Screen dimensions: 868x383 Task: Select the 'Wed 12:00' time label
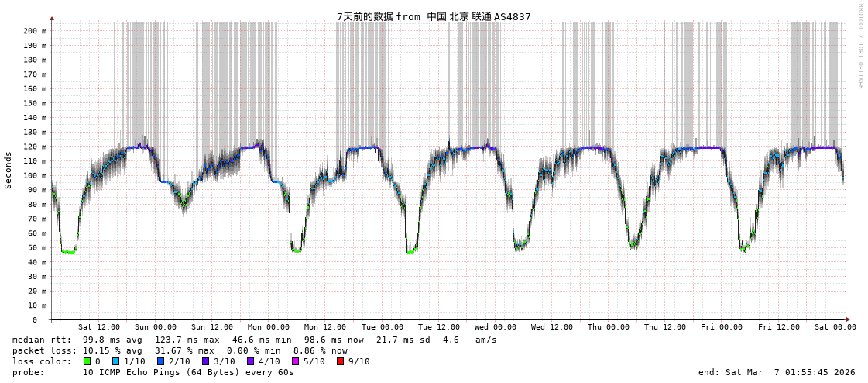coord(552,327)
